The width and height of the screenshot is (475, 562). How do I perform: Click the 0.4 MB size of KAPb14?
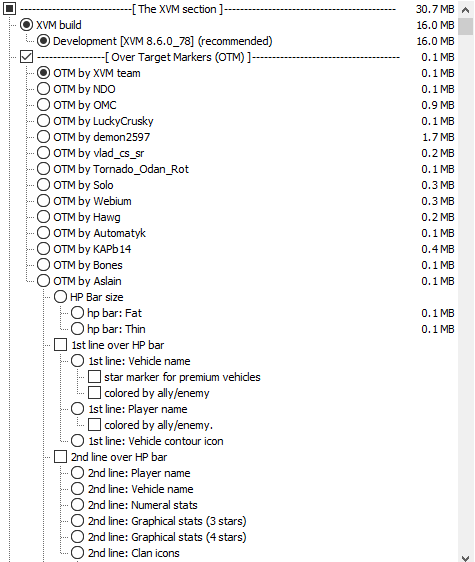[438, 249]
